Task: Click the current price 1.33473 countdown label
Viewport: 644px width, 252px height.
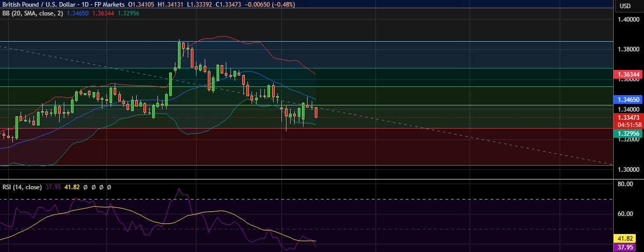Action: click(x=628, y=121)
